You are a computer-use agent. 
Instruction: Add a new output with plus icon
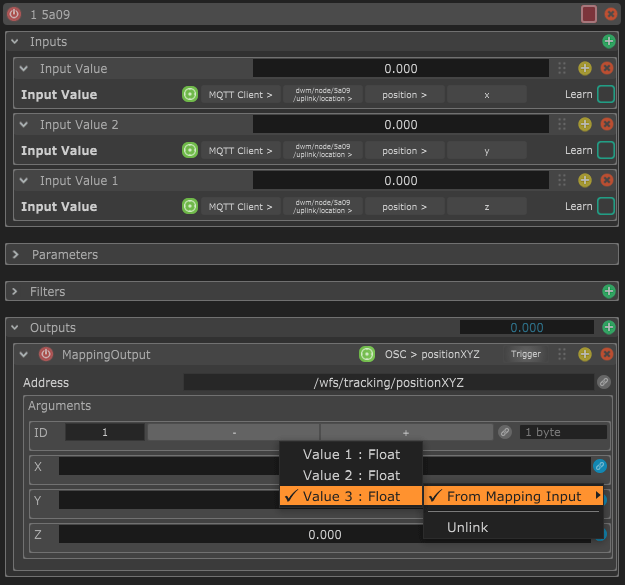click(608, 328)
